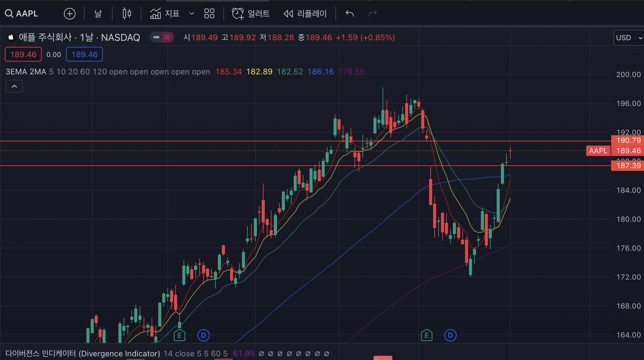Click the red 185.34 EMA value
Image resolution: width=644 pixels, height=360 pixels.
pyautogui.click(x=229, y=72)
